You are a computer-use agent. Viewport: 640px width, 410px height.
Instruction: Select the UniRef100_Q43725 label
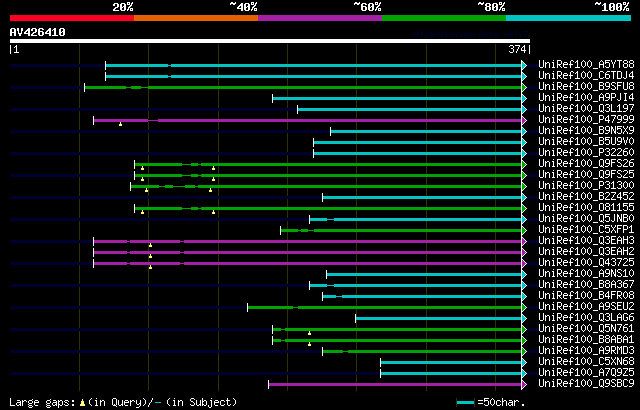(x=586, y=263)
